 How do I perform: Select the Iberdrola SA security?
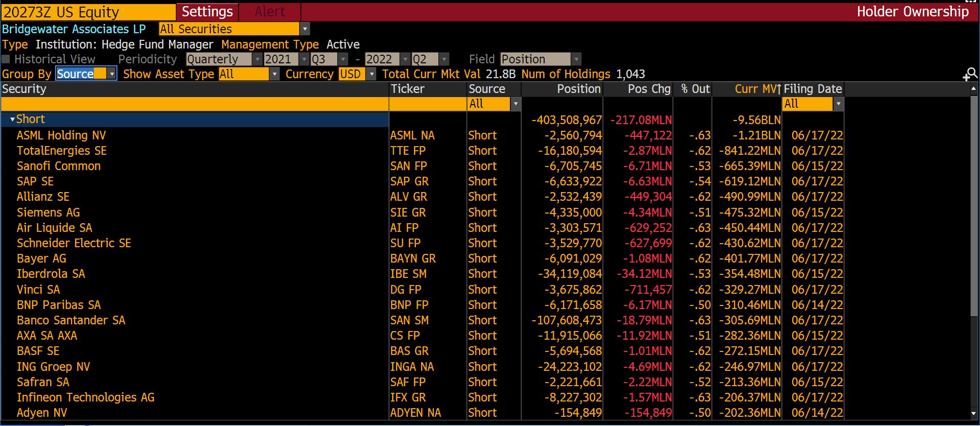[x=51, y=274]
